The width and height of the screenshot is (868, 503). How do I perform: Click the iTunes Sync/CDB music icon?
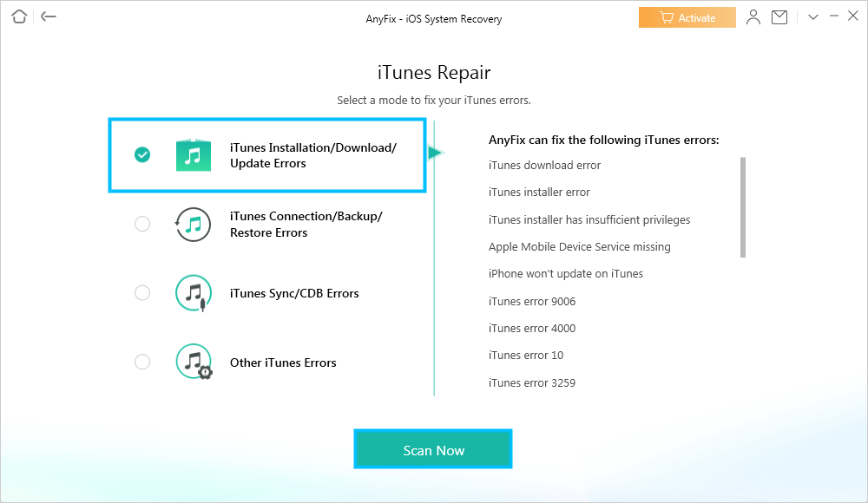[193, 293]
